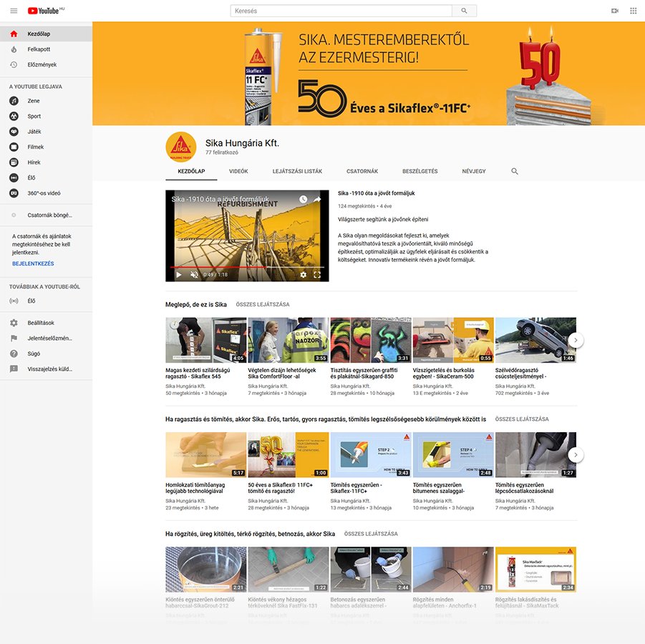Click the search magnifier button

click(x=464, y=11)
